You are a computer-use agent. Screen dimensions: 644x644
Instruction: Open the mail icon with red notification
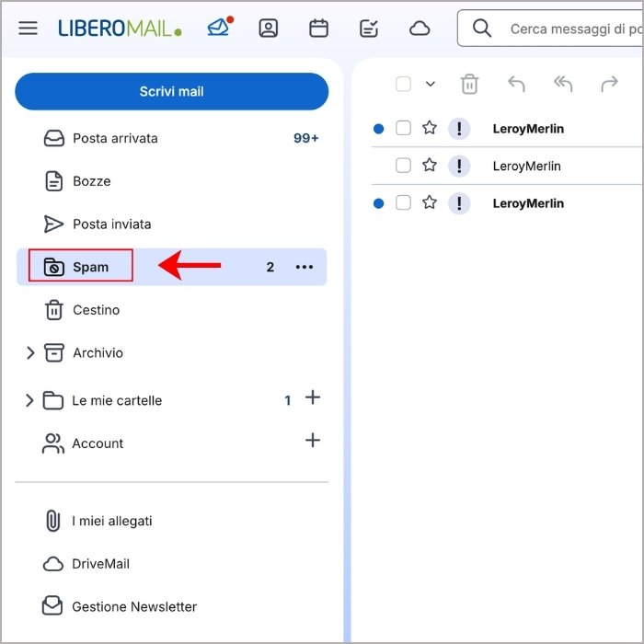point(220,27)
